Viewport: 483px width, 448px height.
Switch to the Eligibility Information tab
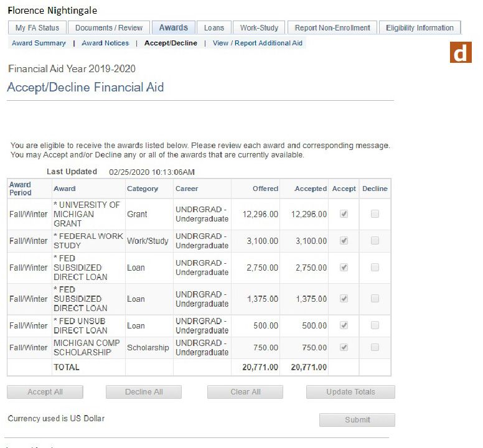tap(420, 28)
